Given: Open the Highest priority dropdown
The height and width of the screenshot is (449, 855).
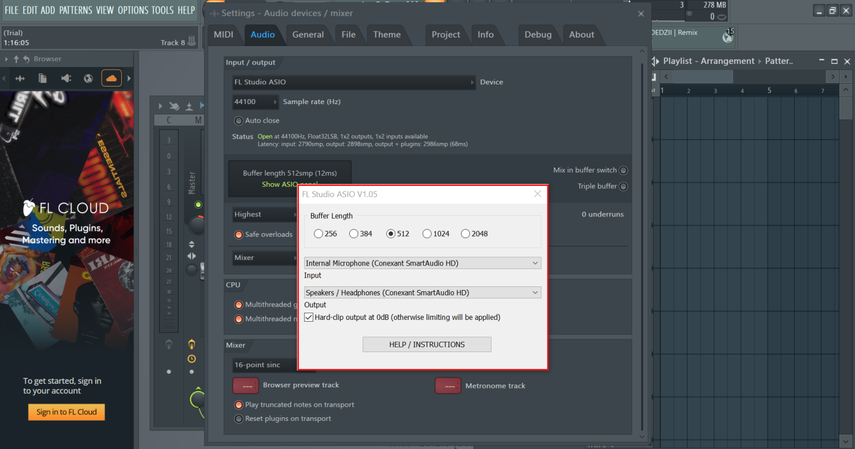Looking at the screenshot, I should point(265,214).
